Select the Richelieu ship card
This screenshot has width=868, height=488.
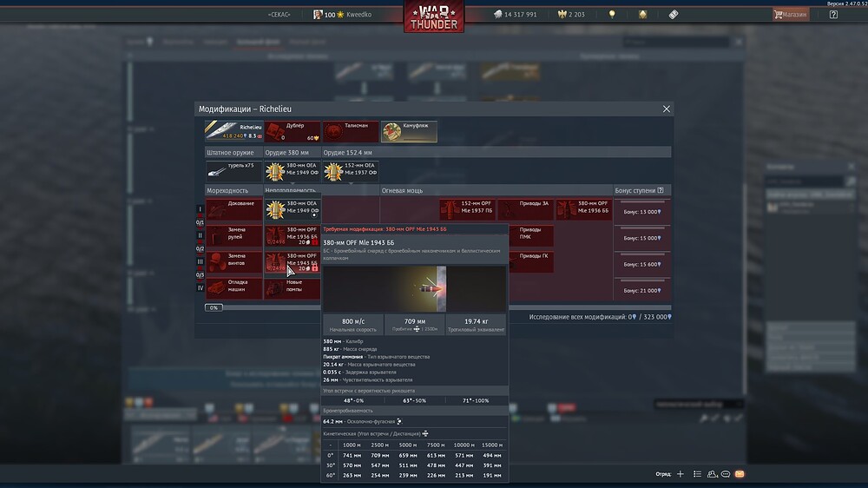(233, 131)
